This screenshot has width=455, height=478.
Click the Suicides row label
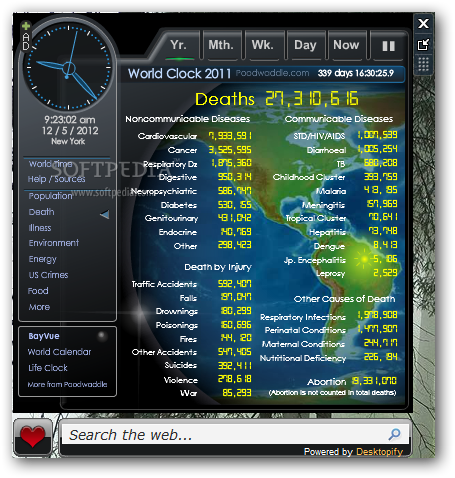pyautogui.click(x=181, y=365)
